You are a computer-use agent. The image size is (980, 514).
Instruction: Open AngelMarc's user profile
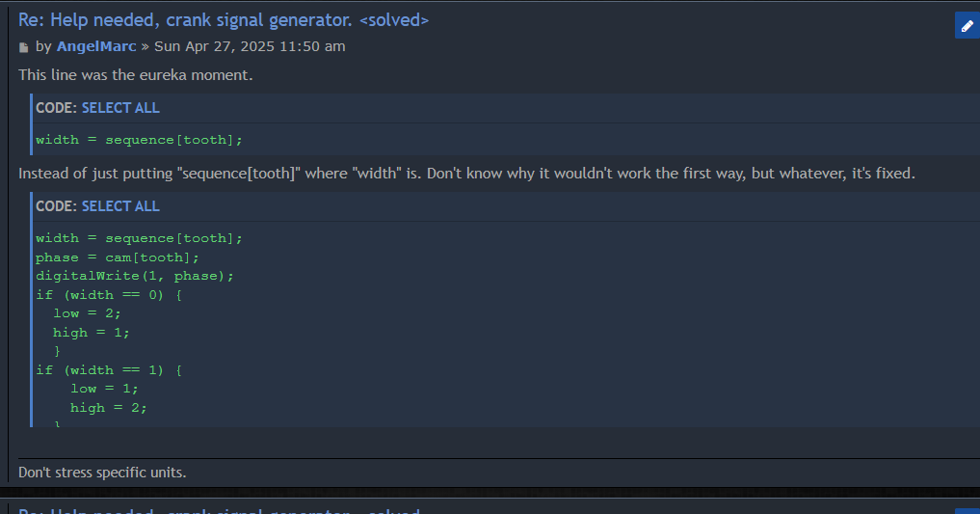[x=96, y=46]
